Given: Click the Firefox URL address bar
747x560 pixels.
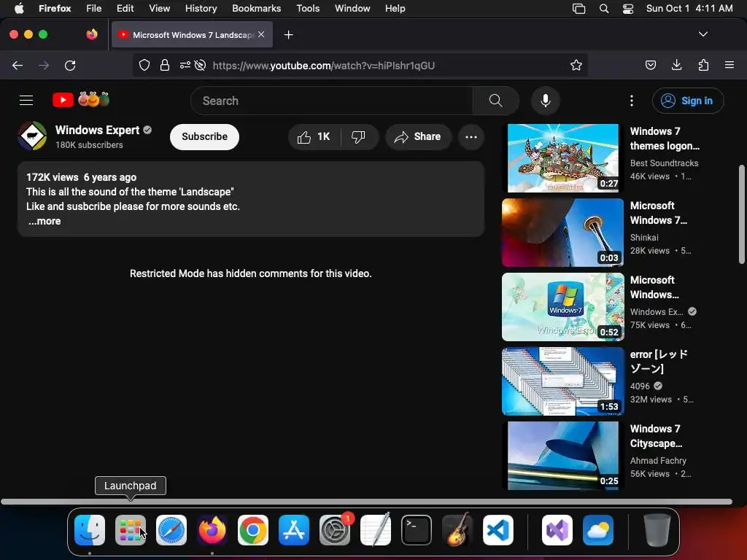Looking at the screenshot, I should (360, 65).
